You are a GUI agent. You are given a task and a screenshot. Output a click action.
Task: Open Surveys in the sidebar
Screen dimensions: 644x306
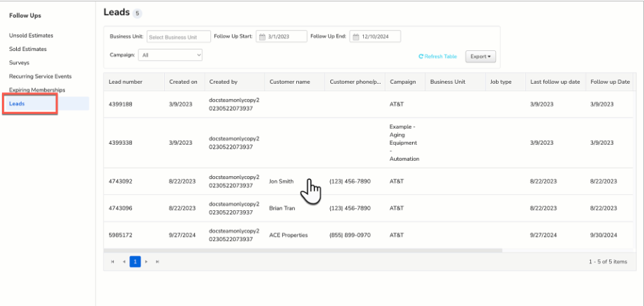[20, 63]
